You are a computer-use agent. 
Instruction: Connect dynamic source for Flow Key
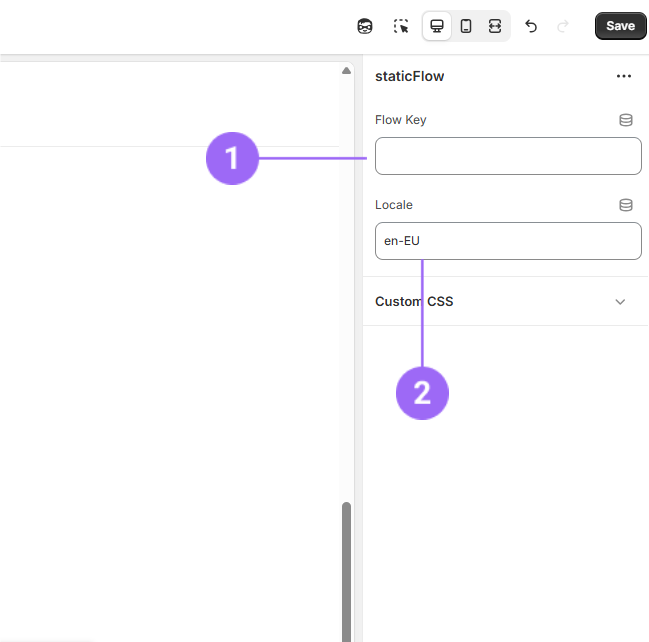pos(626,120)
